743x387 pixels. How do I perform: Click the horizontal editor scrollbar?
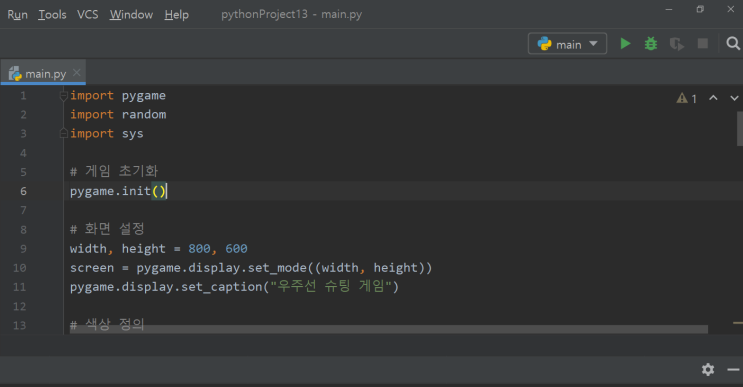389,329
